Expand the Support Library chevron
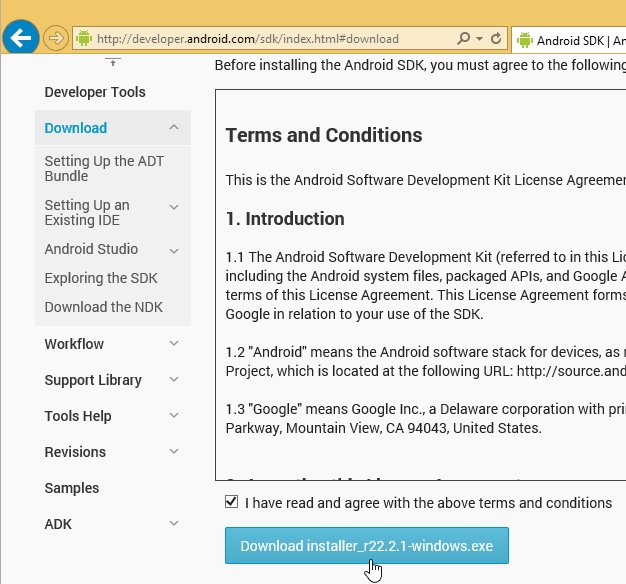The width and height of the screenshot is (626, 584). click(174, 379)
